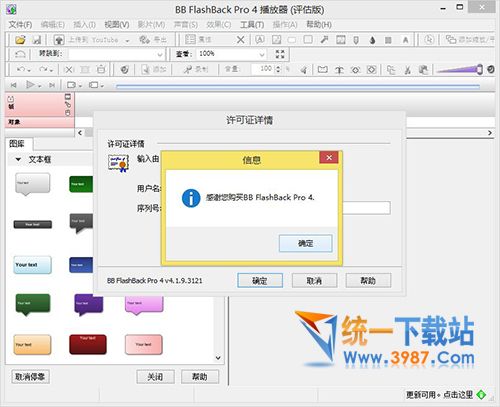500x407 pixels.
Task: Select the arrow drawing tool icon
Action: pos(324,40)
